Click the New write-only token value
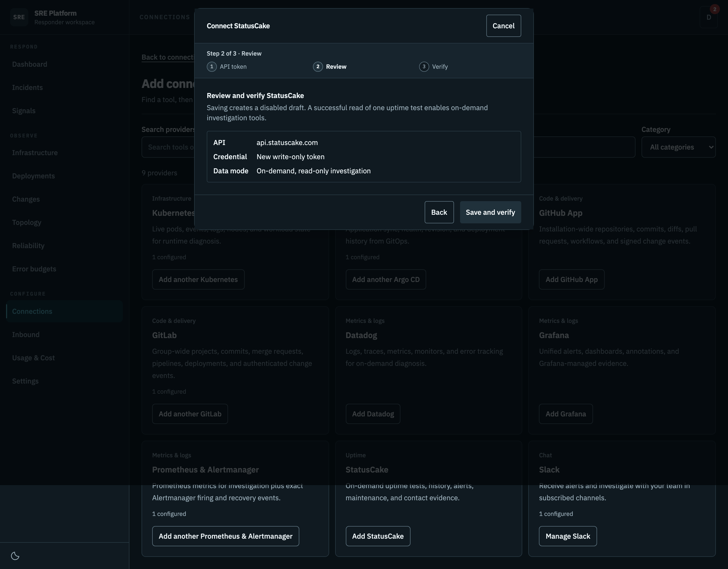Screen dimensions: 728x569 pos(290,157)
